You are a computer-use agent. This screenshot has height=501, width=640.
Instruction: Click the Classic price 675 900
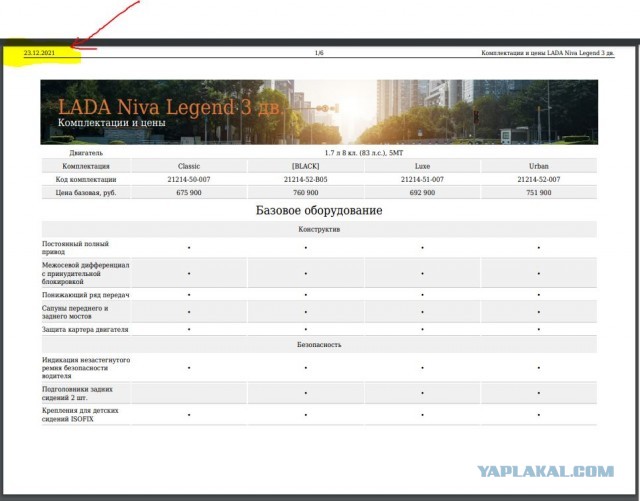(189, 192)
